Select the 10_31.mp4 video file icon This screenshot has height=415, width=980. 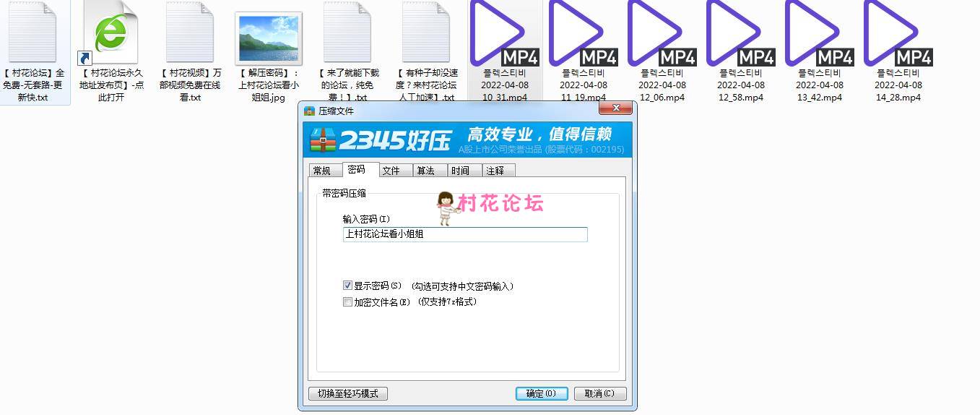click(504, 33)
